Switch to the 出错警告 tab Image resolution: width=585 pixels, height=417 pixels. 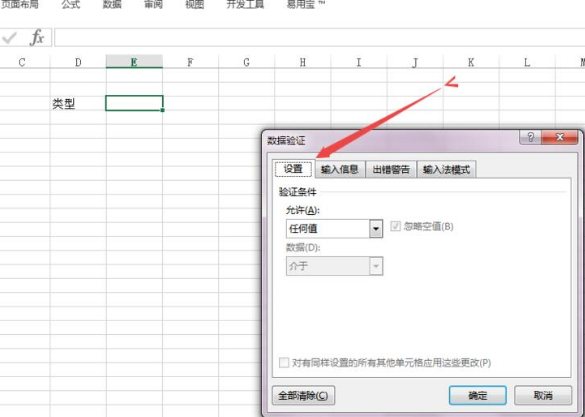pos(391,170)
